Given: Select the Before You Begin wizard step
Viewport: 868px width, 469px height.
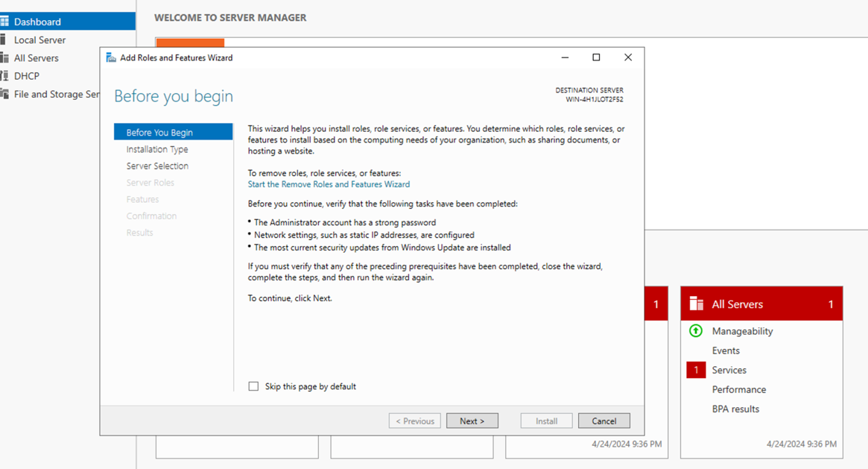Looking at the screenshot, I should (x=174, y=132).
